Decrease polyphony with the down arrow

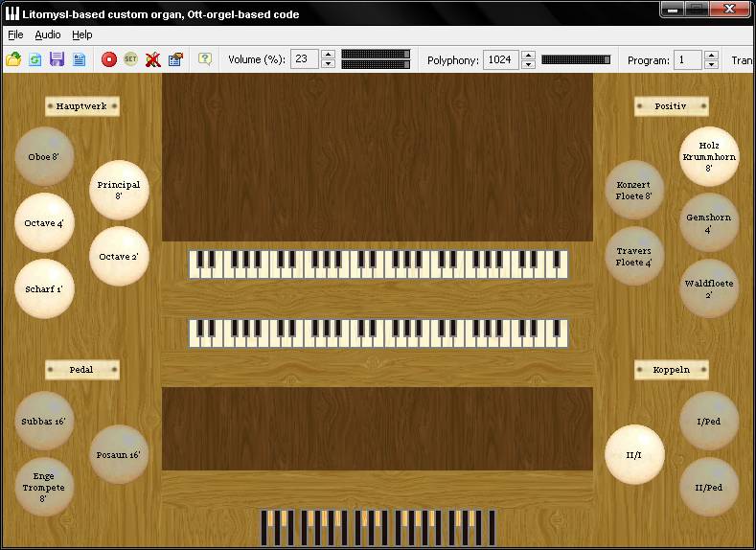(528, 65)
